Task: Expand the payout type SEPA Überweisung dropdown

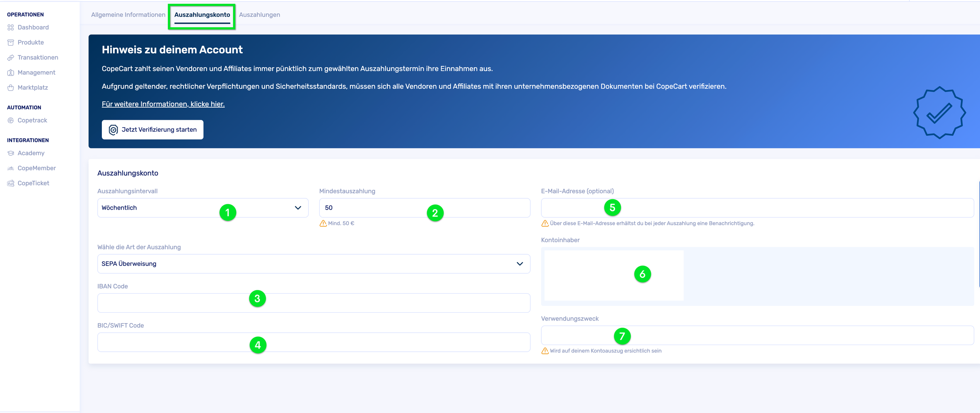Action: pyautogui.click(x=314, y=264)
